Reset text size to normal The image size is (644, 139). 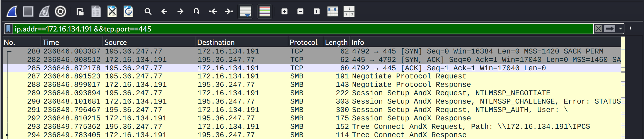point(317,12)
